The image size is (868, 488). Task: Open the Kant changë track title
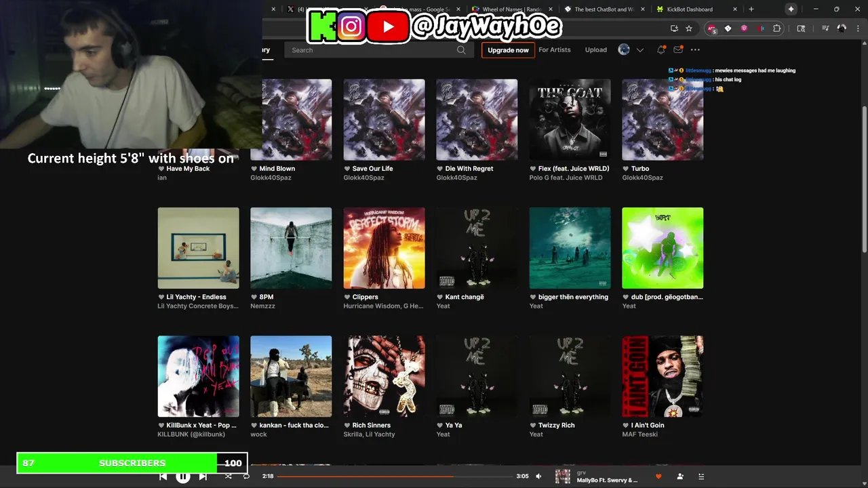pos(465,297)
